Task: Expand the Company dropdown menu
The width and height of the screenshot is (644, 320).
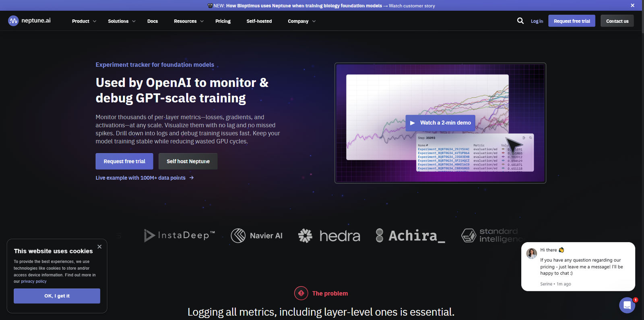Action: 301,21
